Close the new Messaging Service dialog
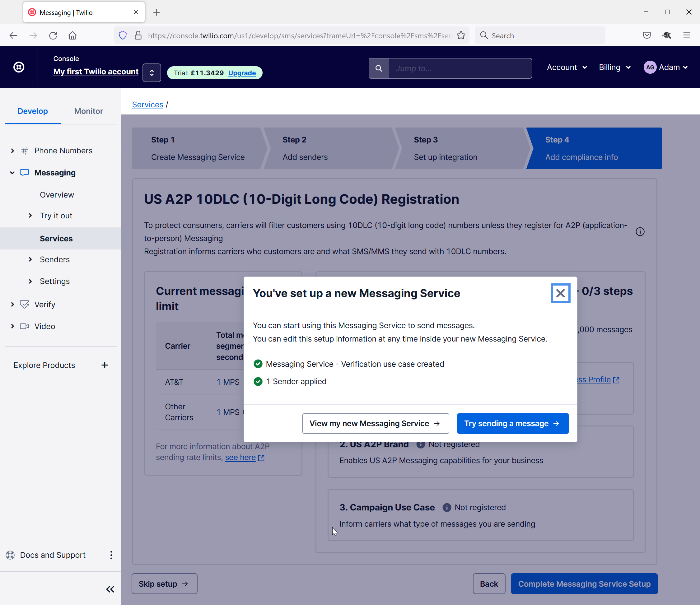The image size is (700, 605). tap(560, 293)
